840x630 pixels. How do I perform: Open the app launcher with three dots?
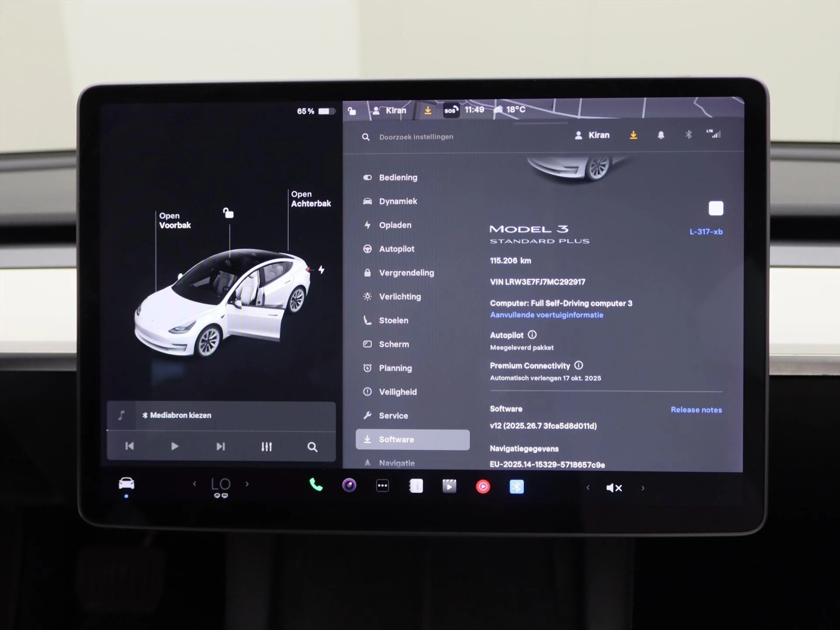point(382,486)
